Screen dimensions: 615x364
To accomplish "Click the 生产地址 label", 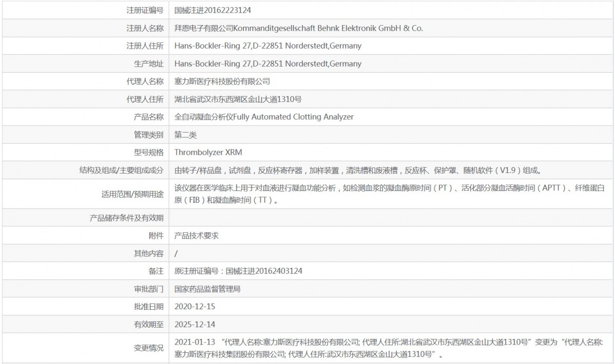I will 149,64.
